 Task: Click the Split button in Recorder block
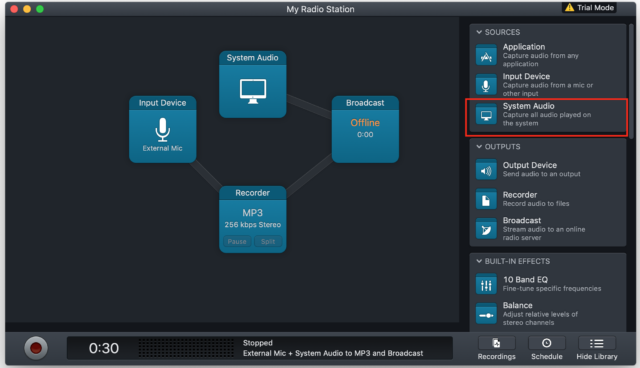click(x=268, y=242)
